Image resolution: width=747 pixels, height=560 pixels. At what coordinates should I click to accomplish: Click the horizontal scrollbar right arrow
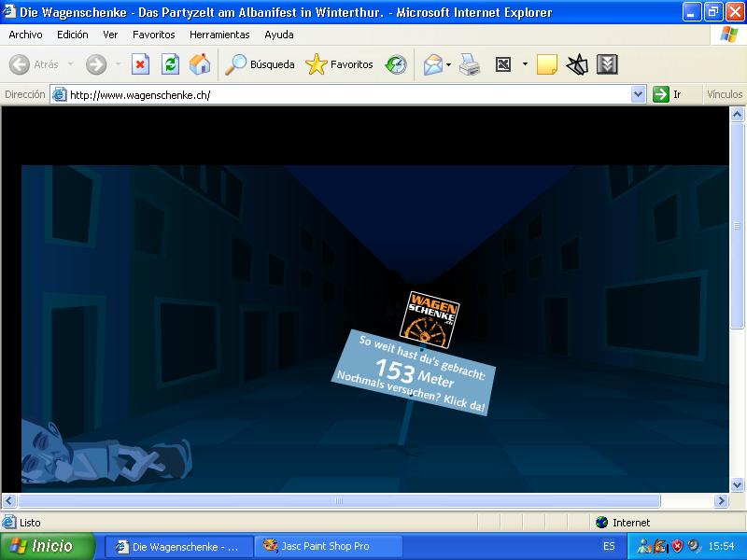click(x=721, y=501)
